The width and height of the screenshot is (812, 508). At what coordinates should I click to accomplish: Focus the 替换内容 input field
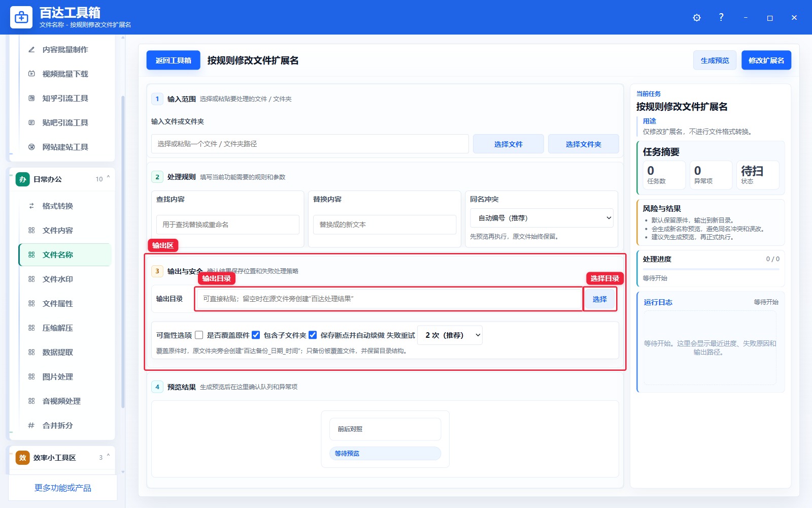[x=385, y=225]
